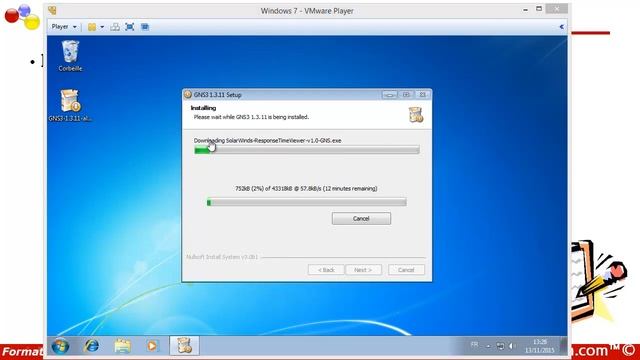Click the Next button in GNS3 setup

pyautogui.click(x=363, y=270)
